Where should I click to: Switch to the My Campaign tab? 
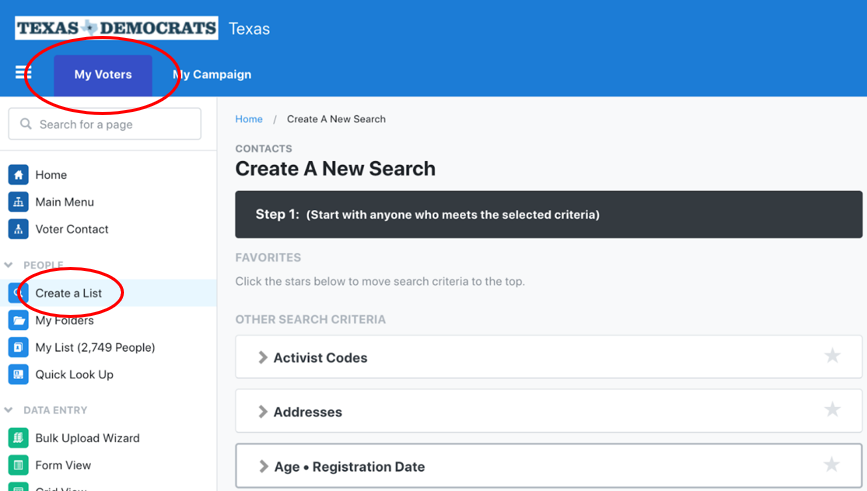click(x=212, y=75)
